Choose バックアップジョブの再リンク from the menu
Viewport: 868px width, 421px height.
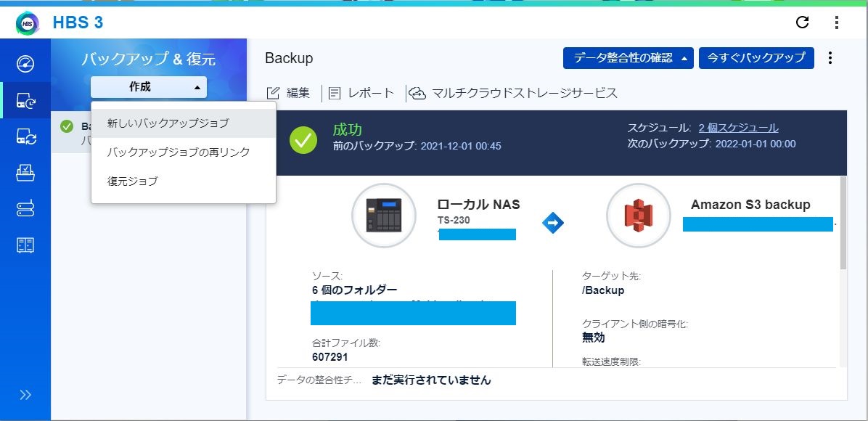click(x=183, y=152)
